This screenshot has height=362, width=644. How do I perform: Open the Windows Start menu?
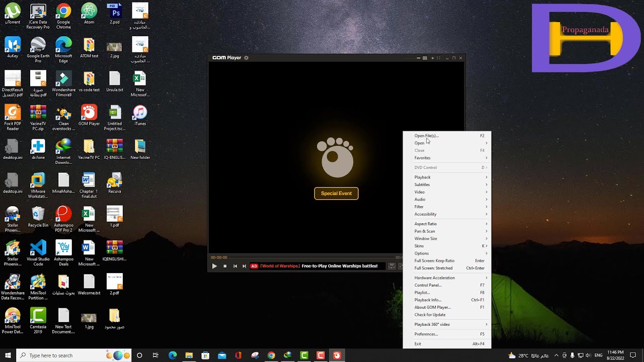[x=8, y=355]
